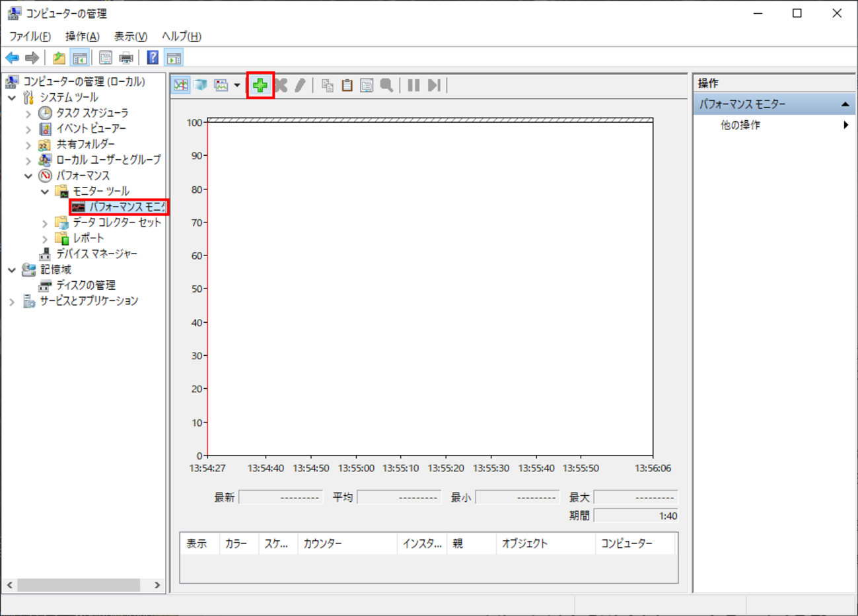Collapse the パフォーマンス tree node arrow
The height and width of the screenshot is (616, 858).
tap(28, 176)
